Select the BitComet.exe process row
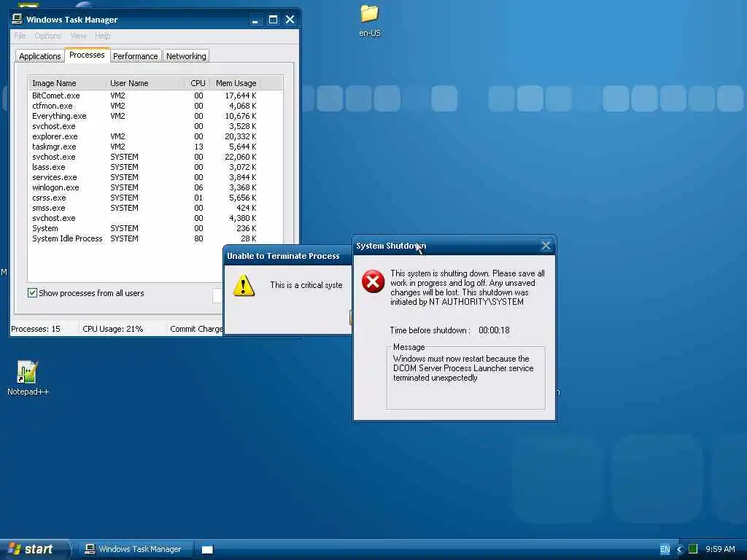This screenshot has width=747, height=560. pos(144,96)
